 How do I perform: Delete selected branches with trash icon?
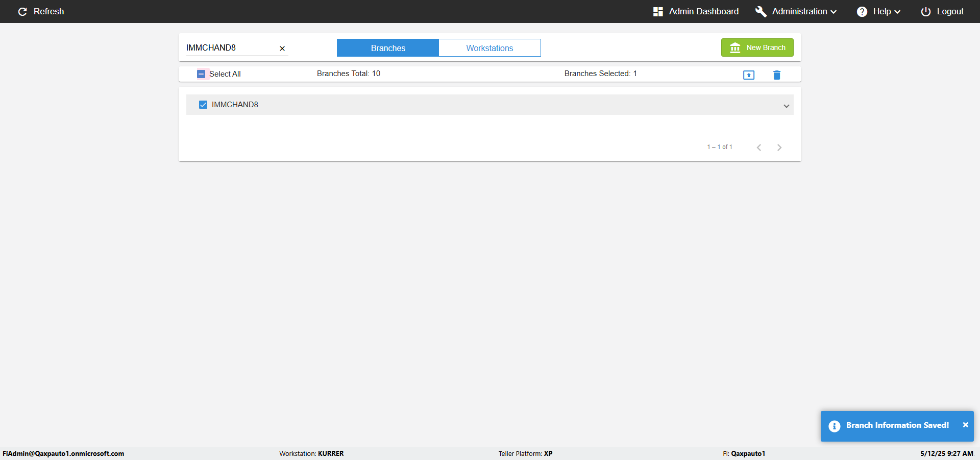pos(777,75)
